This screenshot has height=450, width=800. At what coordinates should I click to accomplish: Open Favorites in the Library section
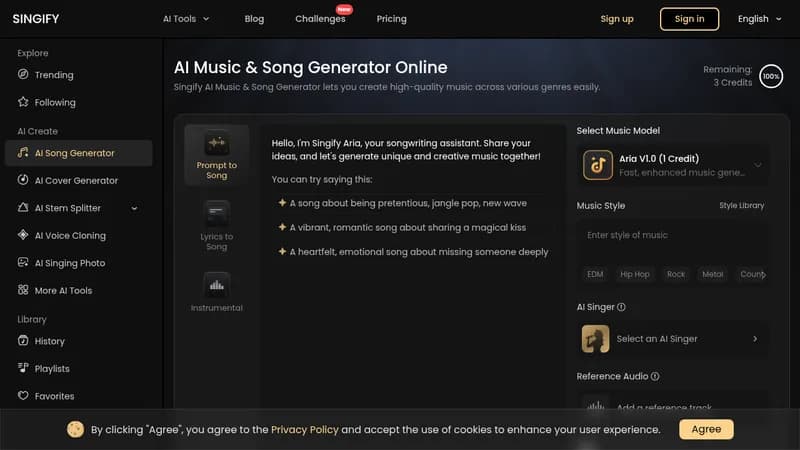pyautogui.click(x=79, y=396)
